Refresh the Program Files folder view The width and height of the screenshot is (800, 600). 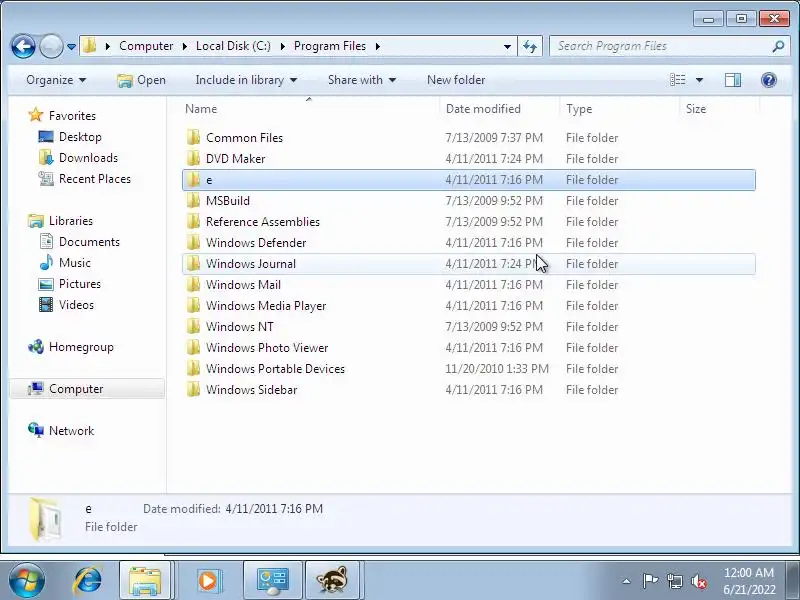pos(530,46)
